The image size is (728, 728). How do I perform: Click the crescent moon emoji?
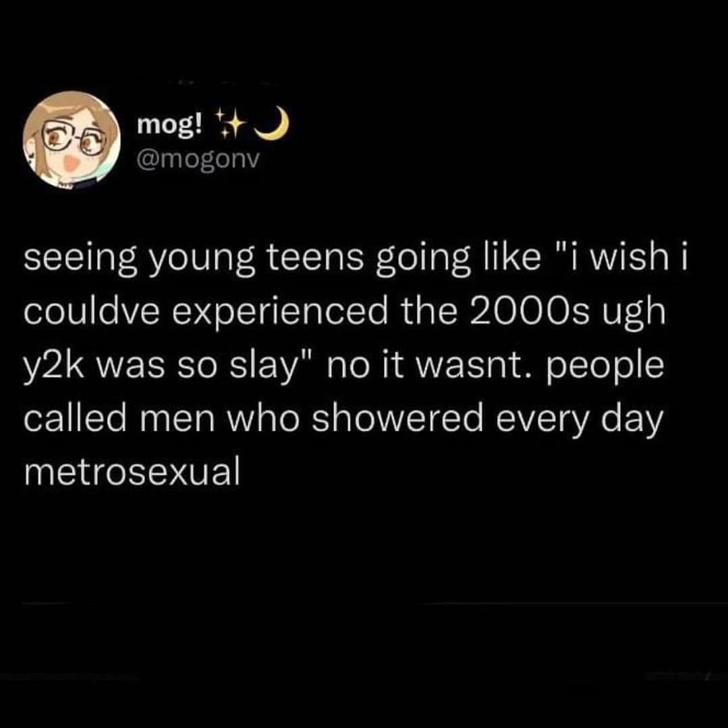point(273,123)
